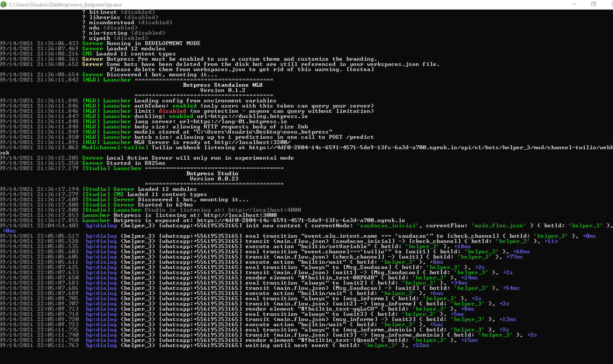The height and width of the screenshot is (364, 613).
Task: Click the 'hitlnext (disabled)' module line
Action: 118,12
